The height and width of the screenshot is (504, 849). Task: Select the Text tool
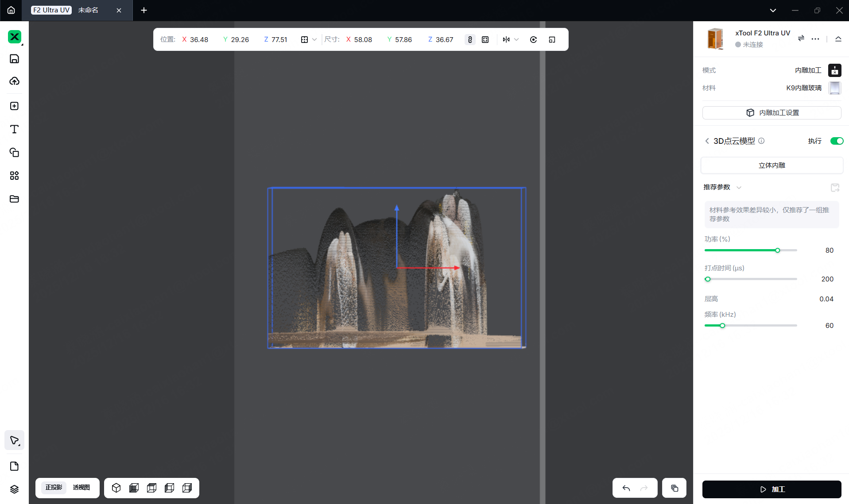(14, 129)
